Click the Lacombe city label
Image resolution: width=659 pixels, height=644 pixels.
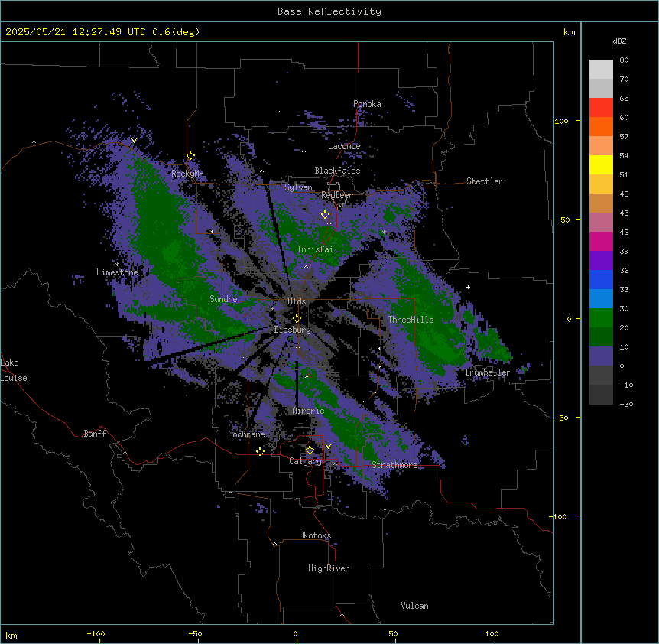[x=344, y=146]
